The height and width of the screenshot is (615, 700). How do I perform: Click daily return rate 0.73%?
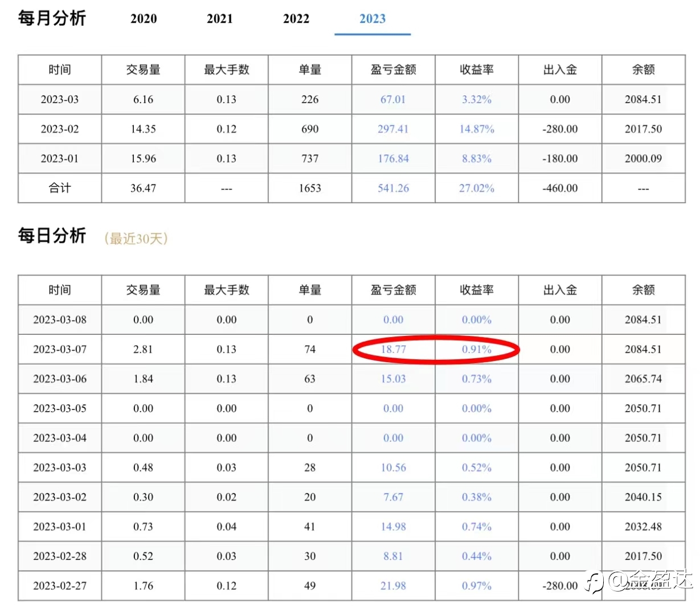point(477,379)
